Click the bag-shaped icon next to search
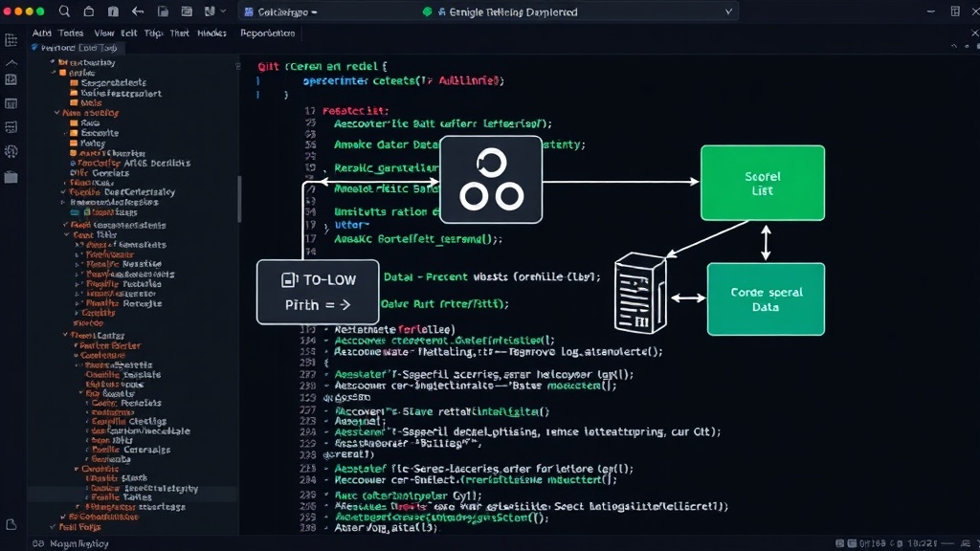Image resolution: width=980 pixels, height=551 pixels. click(89, 11)
